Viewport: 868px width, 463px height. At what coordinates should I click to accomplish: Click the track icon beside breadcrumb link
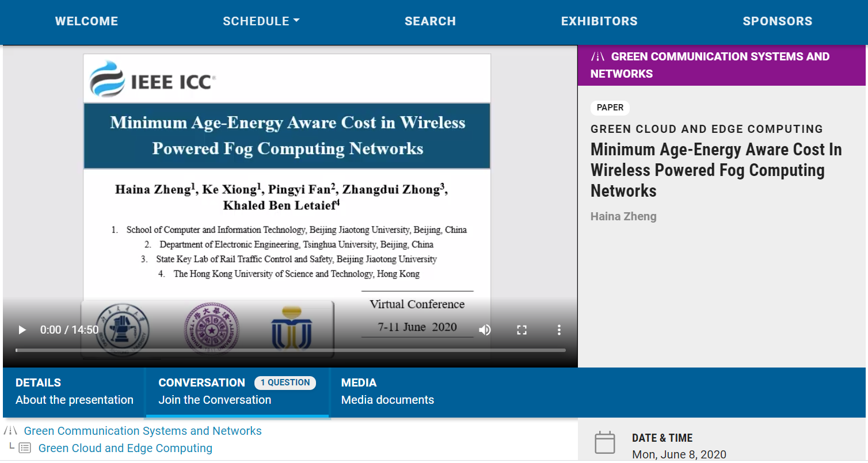(10, 431)
